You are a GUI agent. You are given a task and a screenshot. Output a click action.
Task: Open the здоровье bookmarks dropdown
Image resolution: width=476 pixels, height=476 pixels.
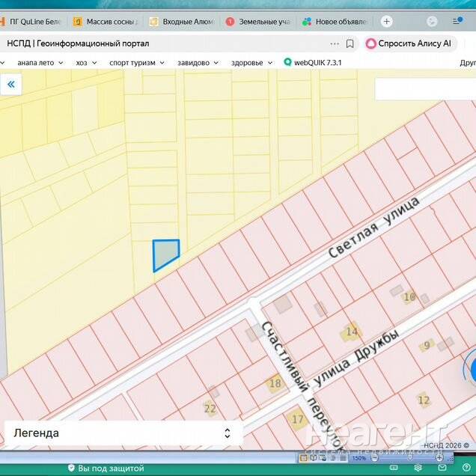(251, 63)
